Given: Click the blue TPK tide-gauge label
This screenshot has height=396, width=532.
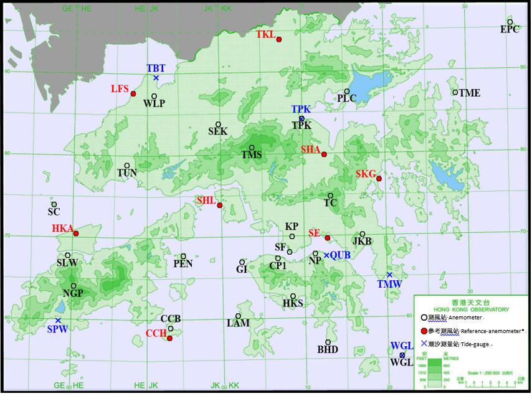Looking at the screenshot, I should point(302,109).
